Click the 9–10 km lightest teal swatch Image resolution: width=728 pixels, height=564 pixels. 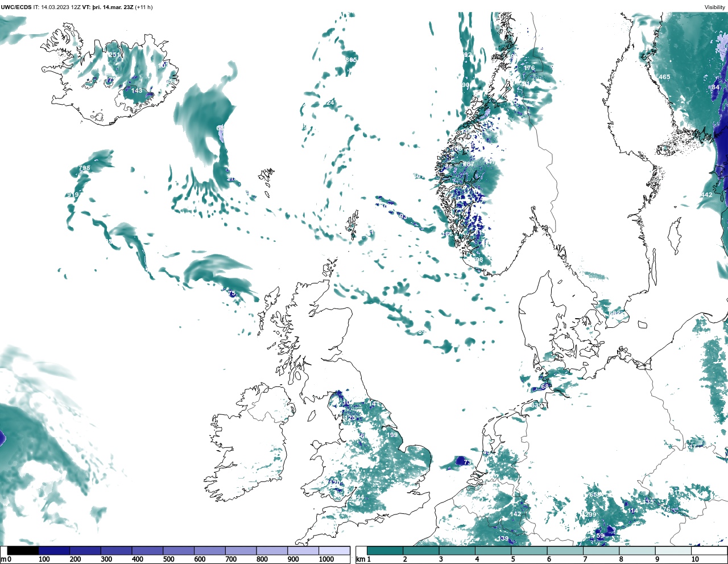(x=673, y=550)
